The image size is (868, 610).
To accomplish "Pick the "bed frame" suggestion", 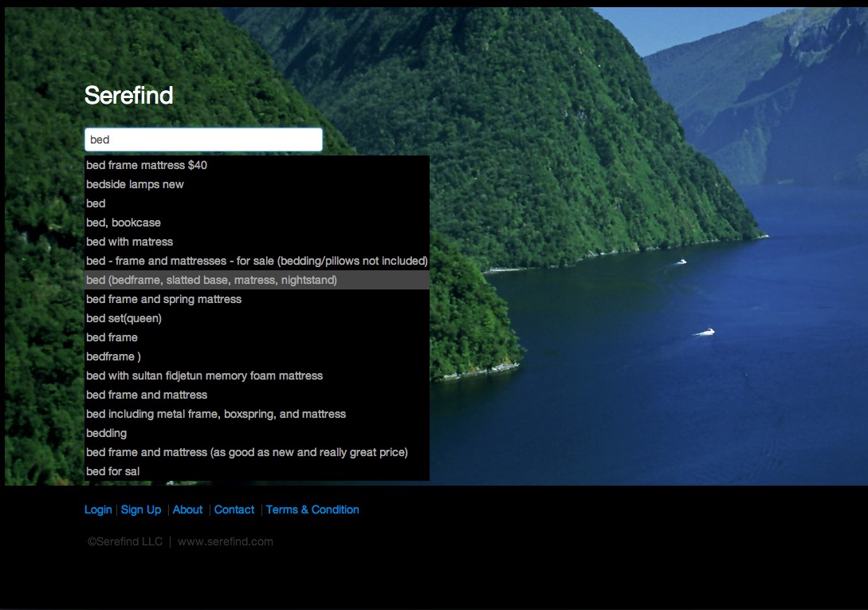I will pyautogui.click(x=257, y=337).
